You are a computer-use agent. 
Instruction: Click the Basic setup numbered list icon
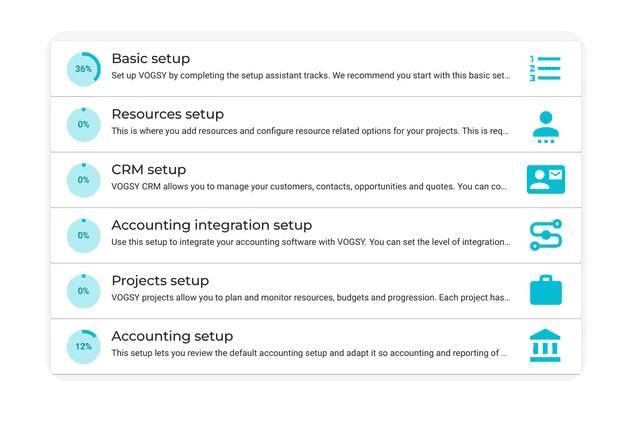coord(545,69)
